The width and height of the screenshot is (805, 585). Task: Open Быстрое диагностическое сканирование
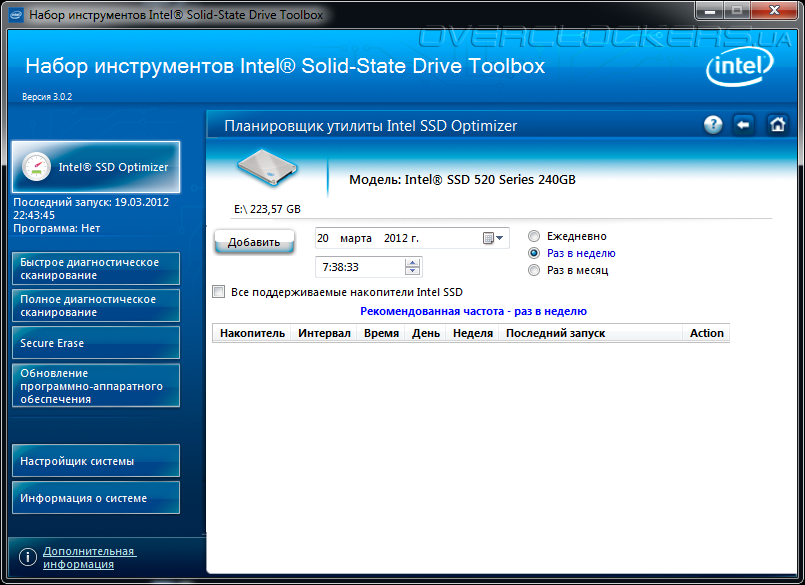pyautogui.click(x=96, y=269)
